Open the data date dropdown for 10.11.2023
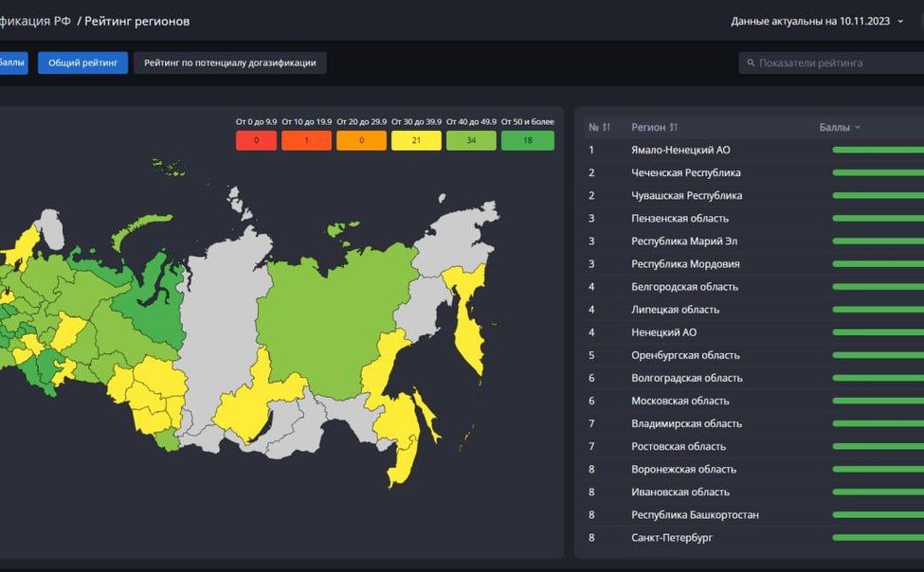 (x=900, y=22)
